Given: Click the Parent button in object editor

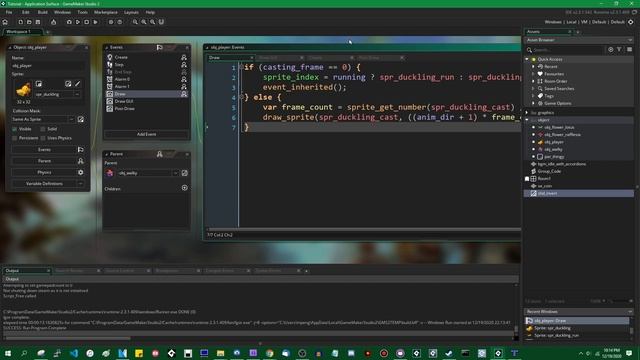Looking at the screenshot, I should coord(44,161).
